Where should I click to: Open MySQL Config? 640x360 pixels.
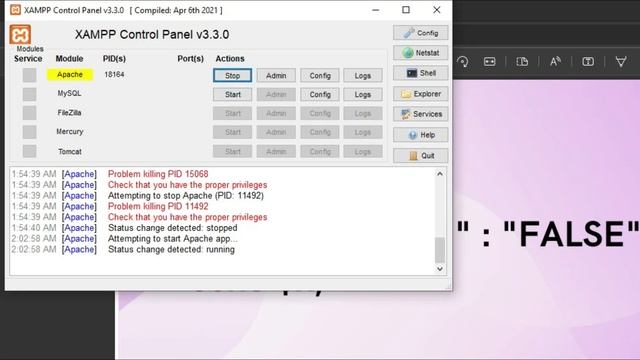point(320,94)
